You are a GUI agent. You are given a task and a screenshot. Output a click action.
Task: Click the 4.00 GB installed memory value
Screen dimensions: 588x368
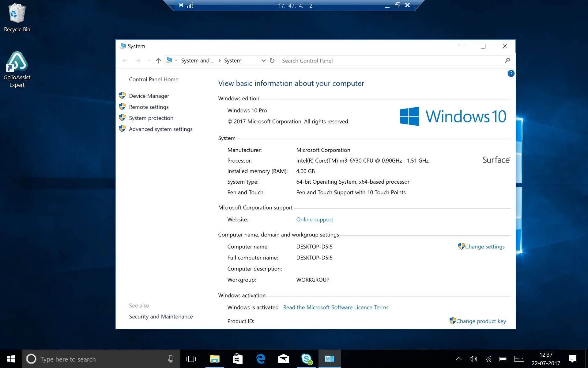(305, 171)
